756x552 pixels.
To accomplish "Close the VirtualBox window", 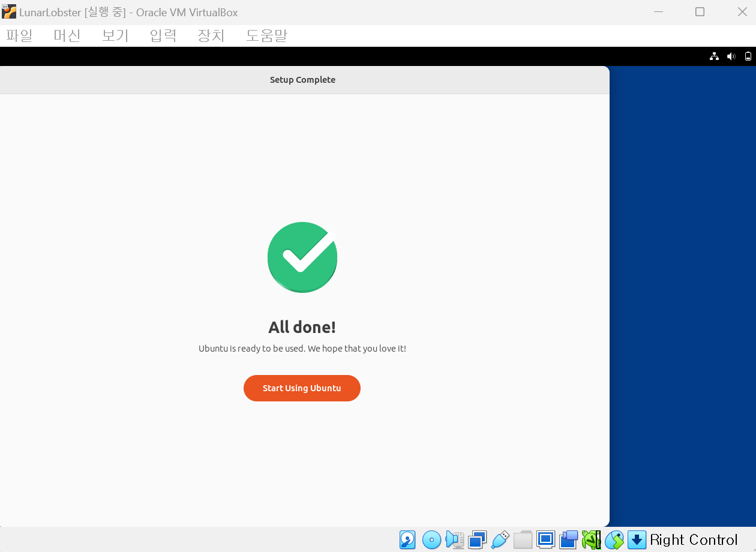I will coord(742,12).
